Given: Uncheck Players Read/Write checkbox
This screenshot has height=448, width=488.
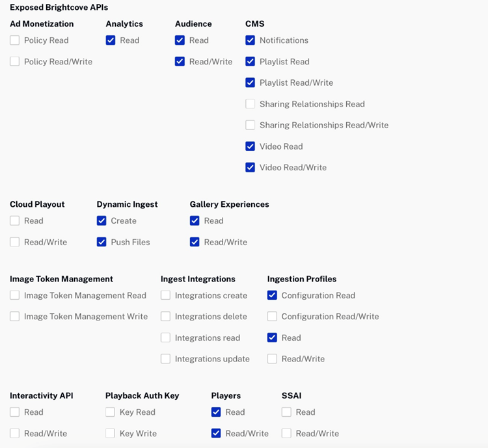Looking at the screenshot, I should click(216, 433).
